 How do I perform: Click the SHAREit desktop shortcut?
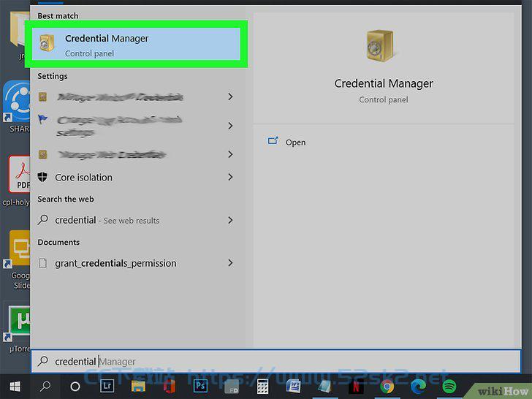(16, 107)
